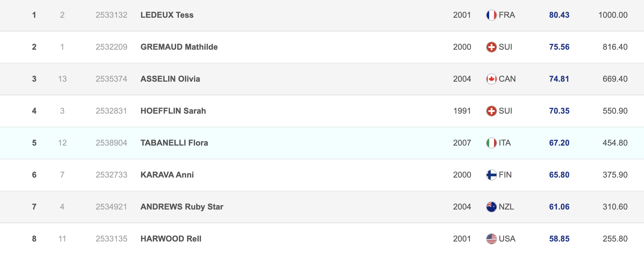Viewport: 644px width, 254px height.
Task: Click the Finnish flag icon
Action: click(491, 175)
